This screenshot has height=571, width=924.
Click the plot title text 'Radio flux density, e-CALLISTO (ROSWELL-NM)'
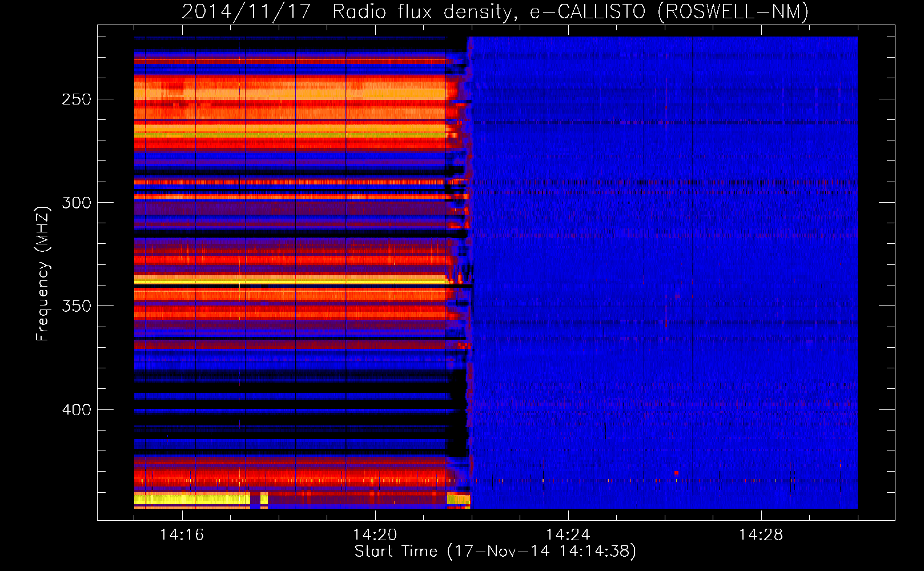pos(571,12)
